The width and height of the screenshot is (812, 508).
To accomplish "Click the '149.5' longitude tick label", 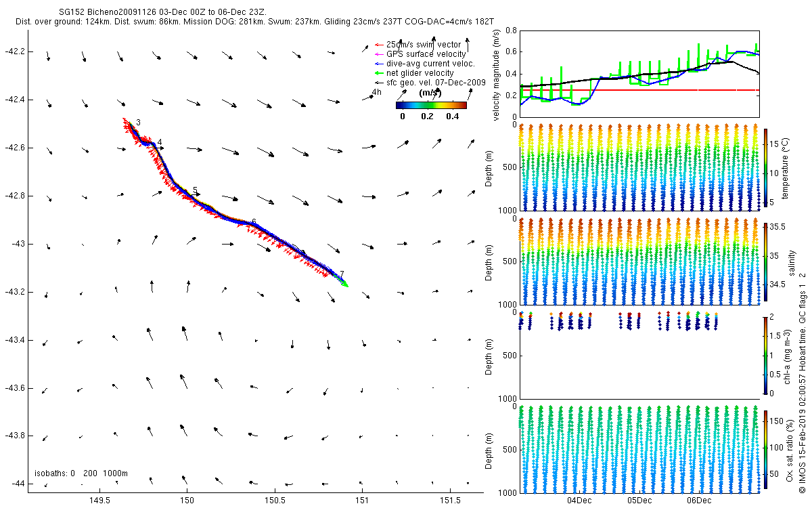I will tap(99, 501).
